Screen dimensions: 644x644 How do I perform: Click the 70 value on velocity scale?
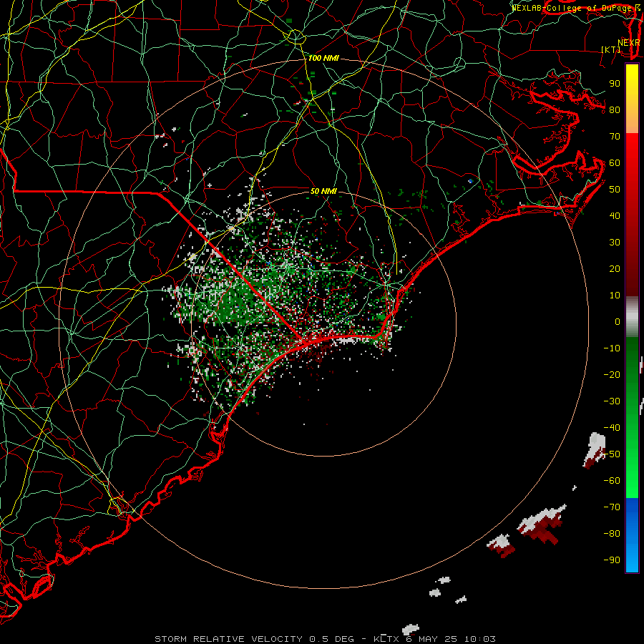615,137
